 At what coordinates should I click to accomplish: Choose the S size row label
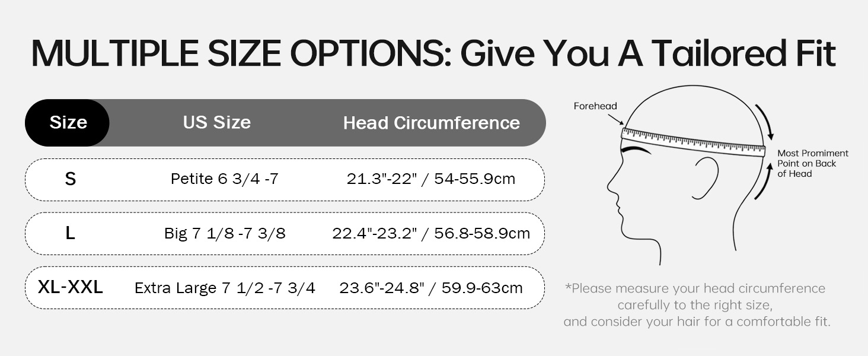coord(70,179)
